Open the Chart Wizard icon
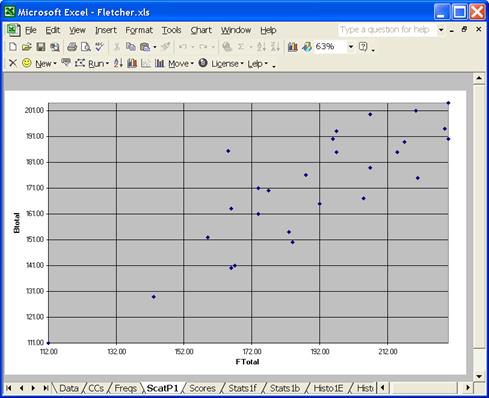 [293, 47]
